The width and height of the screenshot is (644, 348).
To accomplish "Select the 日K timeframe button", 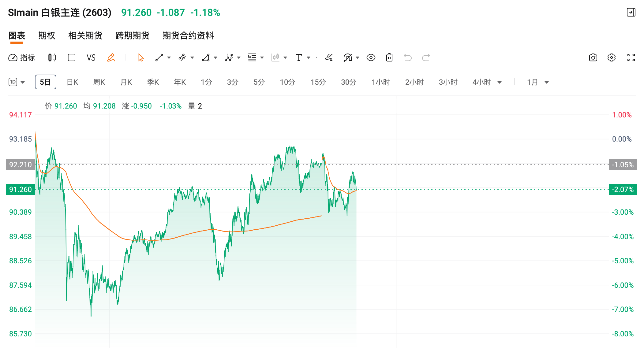I will pos(72,82).
